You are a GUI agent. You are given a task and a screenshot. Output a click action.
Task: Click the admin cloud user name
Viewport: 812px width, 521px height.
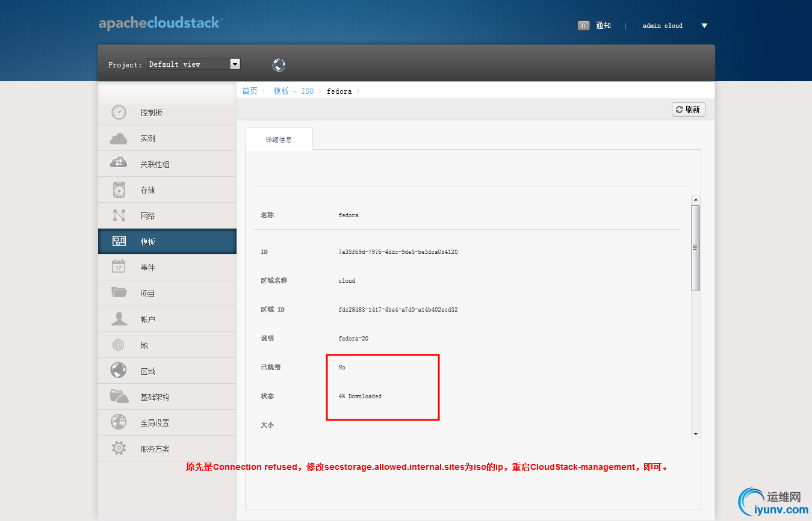[x=663, y=26]
